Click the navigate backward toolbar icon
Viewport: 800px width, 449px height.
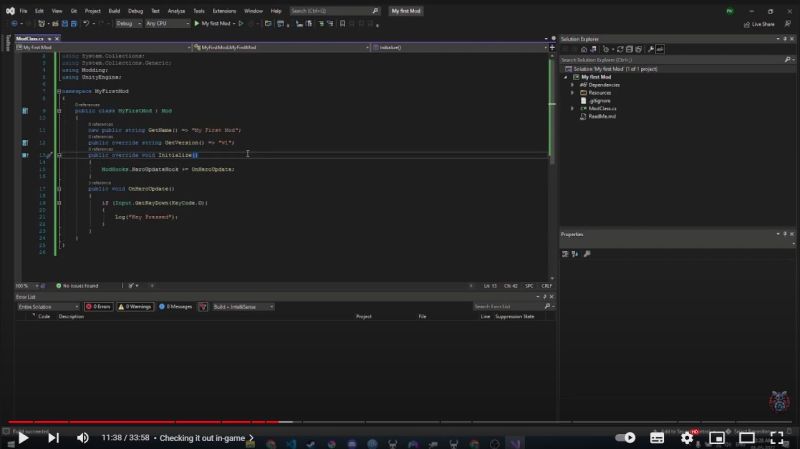(x=14, y=23)
